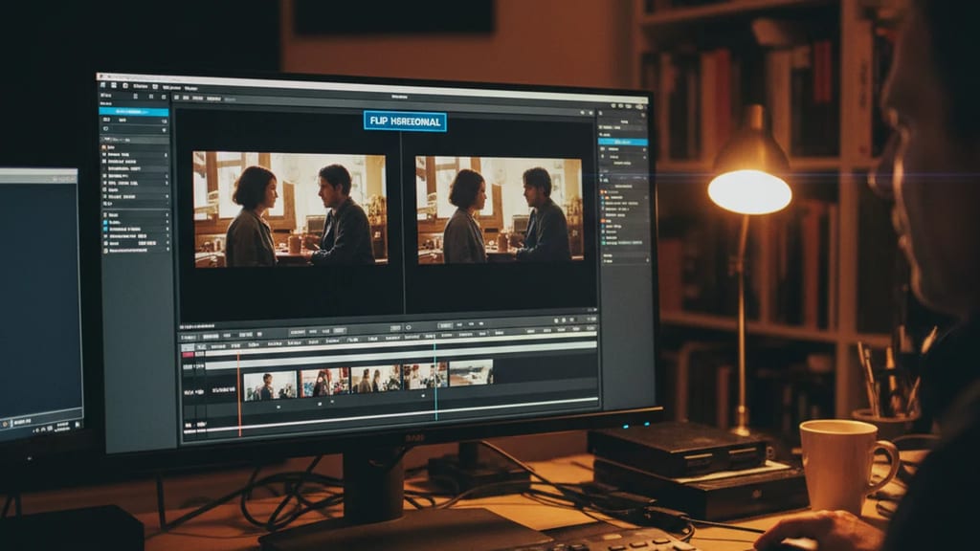This screenshot has width=980, height=551.
Task: Select the second timeline clip with red tones
Action: click(324, 381)
